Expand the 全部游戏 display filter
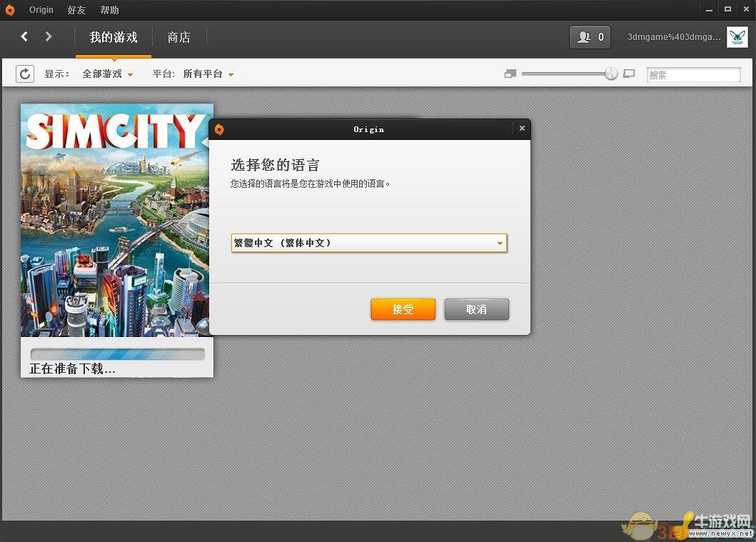This screenshot has width=756, height=542. [107, 74]
